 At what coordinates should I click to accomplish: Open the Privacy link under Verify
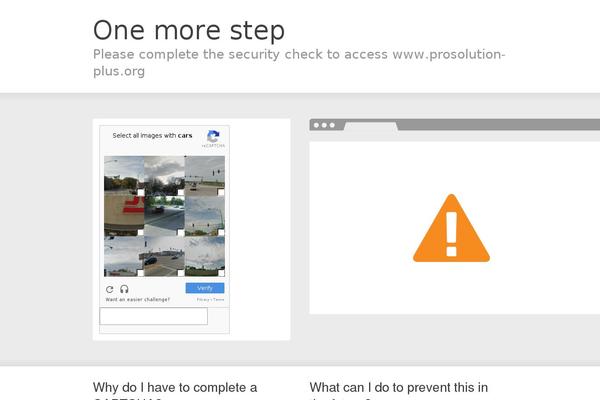point(203,300)
